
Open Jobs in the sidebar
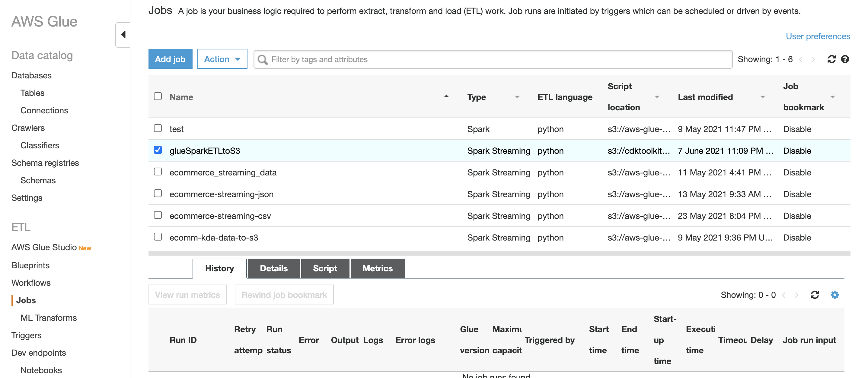[x=26, y=300]
